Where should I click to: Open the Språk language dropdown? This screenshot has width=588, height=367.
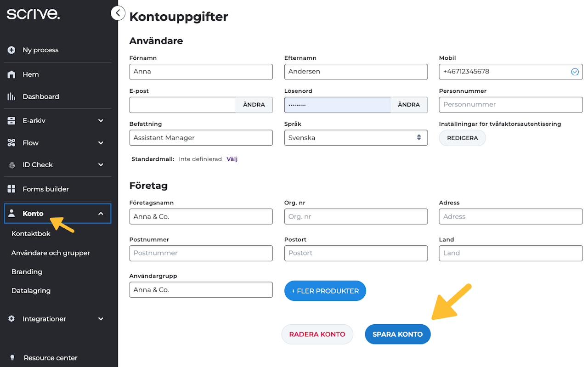tap(356, 138)
